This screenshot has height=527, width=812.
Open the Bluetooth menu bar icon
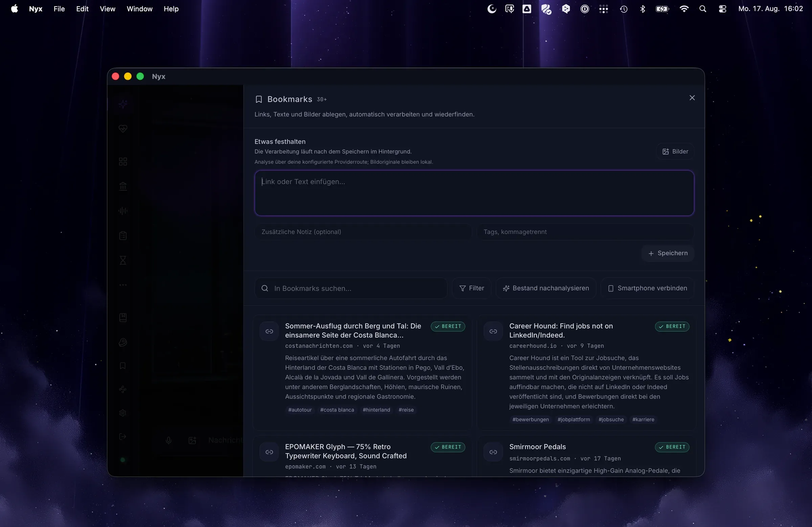[x=642, y=9]
